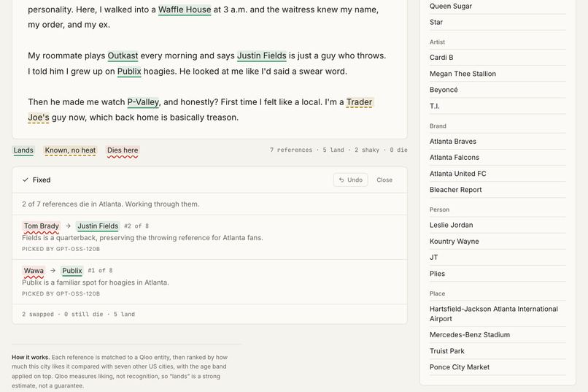
Task: Close the Fixed panel
Action: (384, 180)
